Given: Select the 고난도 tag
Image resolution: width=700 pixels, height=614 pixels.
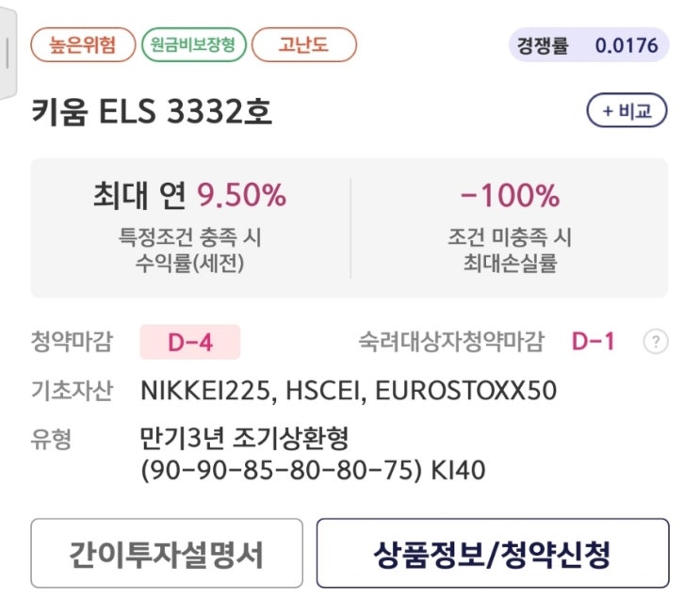Looking at the screenshot, I should 303,44.
